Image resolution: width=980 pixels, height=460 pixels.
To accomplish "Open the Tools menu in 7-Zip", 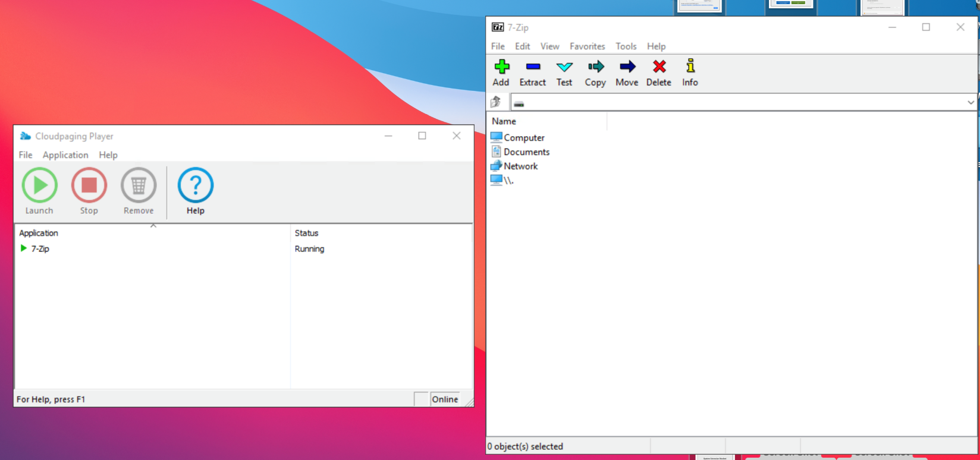I will [x=626, y=46].
